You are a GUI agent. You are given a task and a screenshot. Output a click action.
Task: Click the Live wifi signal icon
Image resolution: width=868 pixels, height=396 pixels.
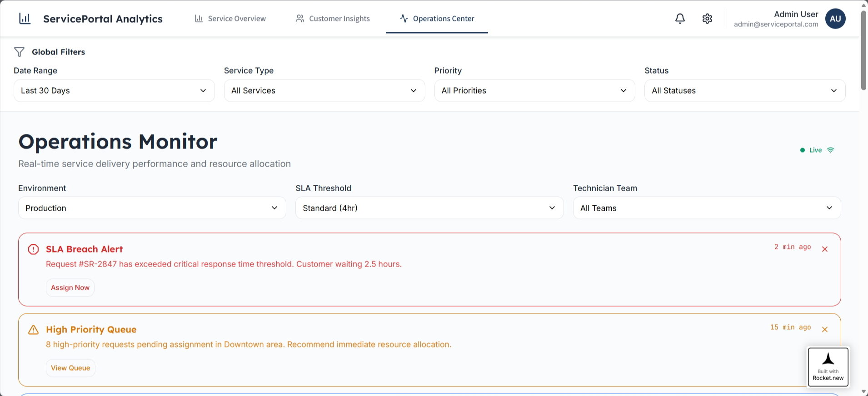coord(831,150)
